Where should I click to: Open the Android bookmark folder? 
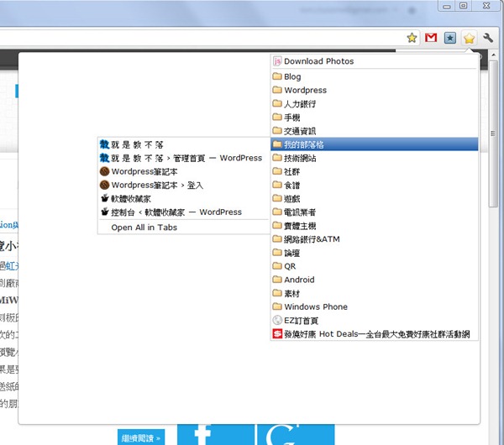(x=375, y=280)
